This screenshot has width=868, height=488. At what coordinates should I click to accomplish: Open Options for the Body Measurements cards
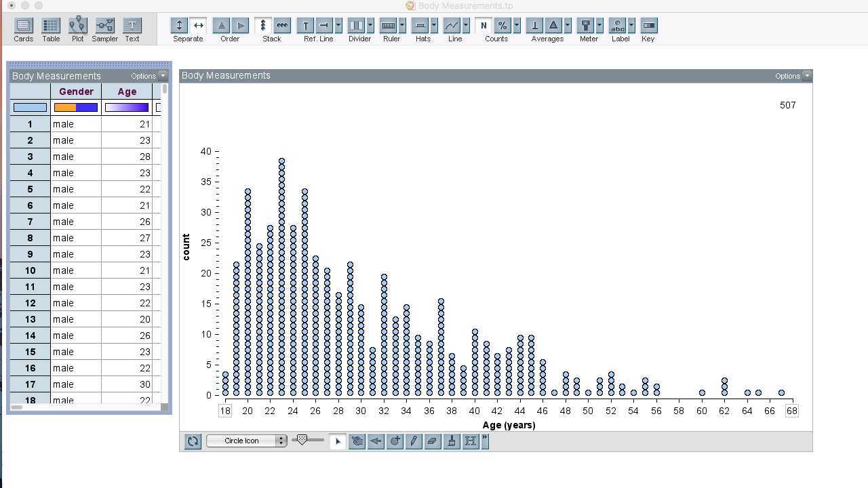pyautogui.click(x=143, y=76)
